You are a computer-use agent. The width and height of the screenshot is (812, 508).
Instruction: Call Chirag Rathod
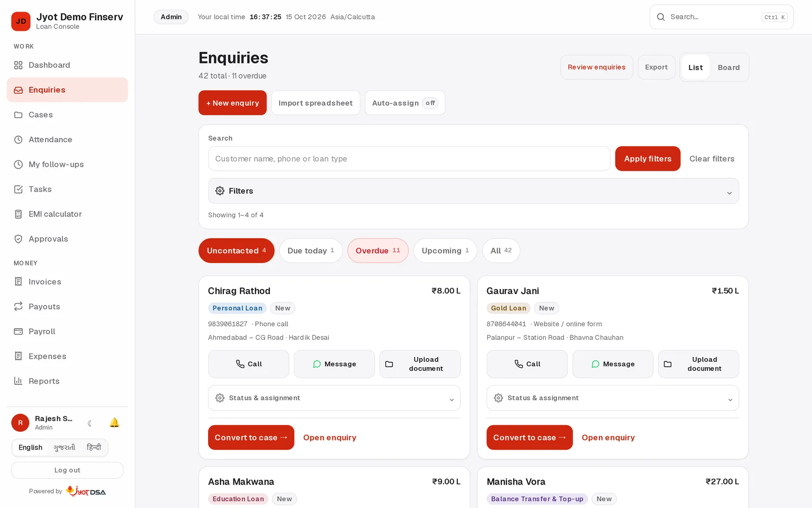(249, 364)
